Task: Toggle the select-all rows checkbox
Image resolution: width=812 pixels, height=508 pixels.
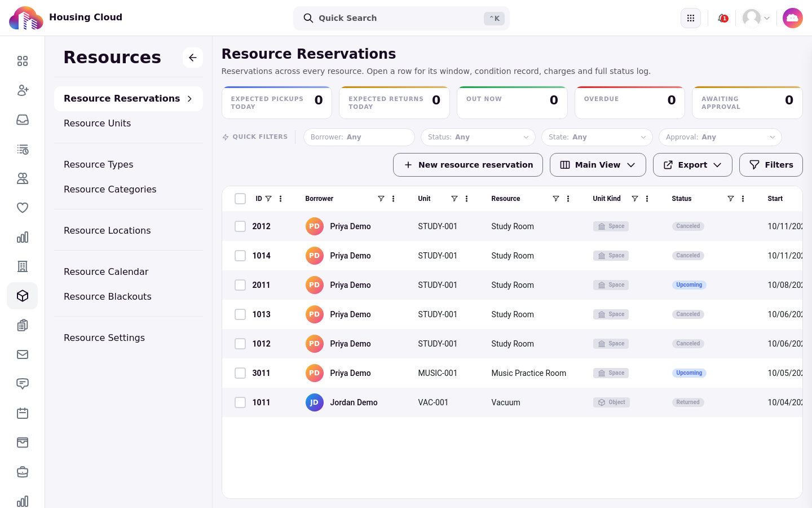Action: [x=240, y=199]
